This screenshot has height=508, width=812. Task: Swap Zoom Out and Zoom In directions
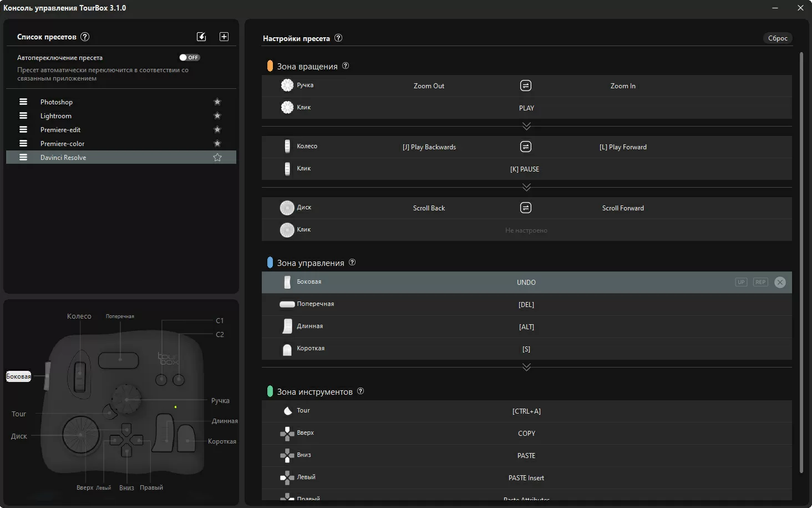click(x=526, y=85)
